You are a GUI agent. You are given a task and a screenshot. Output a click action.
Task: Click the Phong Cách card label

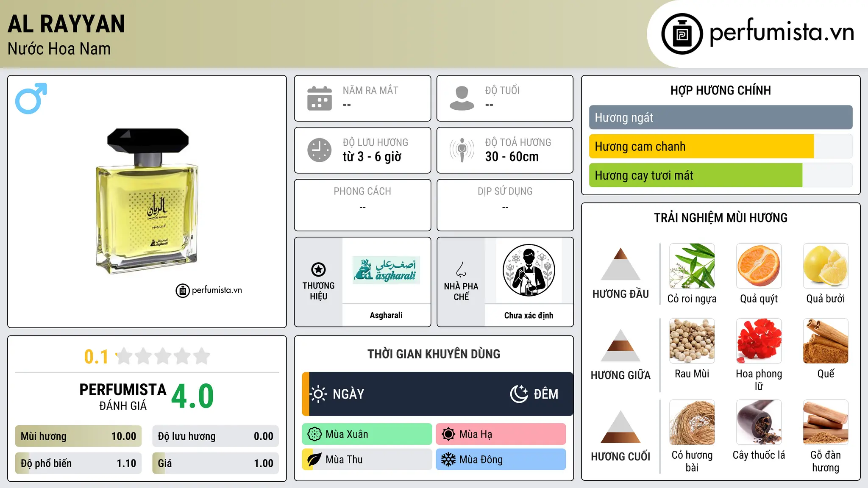tap(362, 191)
